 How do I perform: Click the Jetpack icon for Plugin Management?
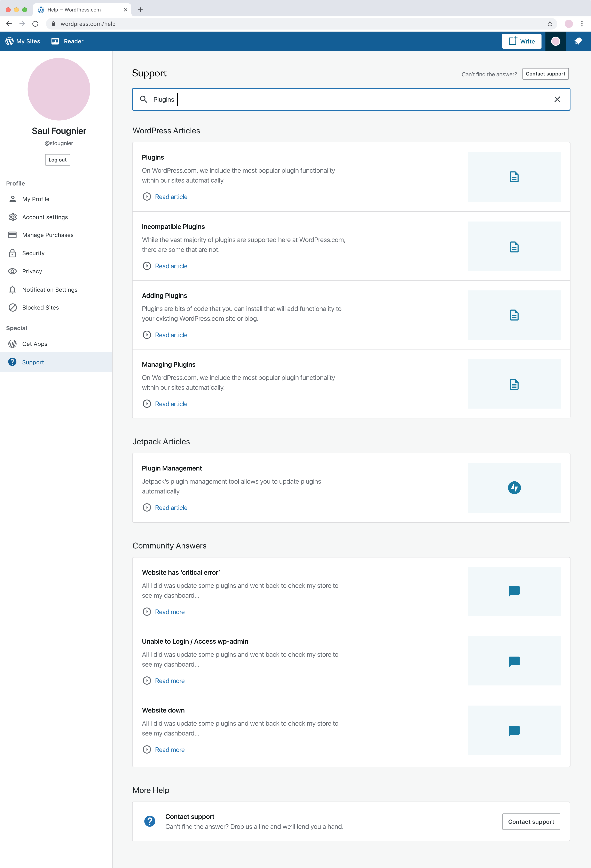[514, 487]
